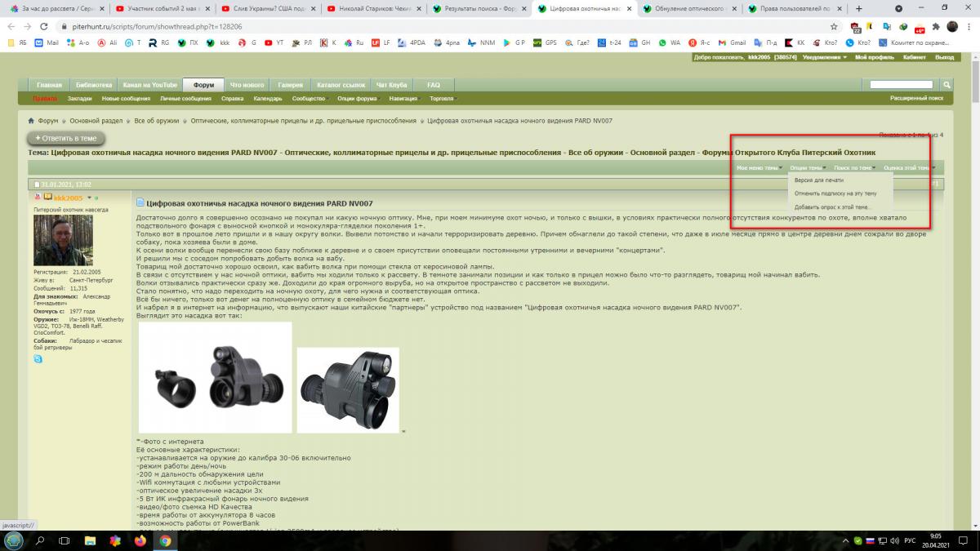Image resolution: width=980 pixels, height=551 pixels.
Task: Select 'Версия для печати' menu entry
Action: click(819, 180)
